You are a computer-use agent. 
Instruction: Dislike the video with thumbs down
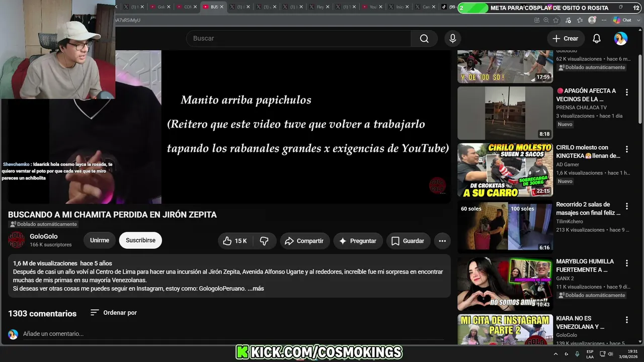(264, 241)
